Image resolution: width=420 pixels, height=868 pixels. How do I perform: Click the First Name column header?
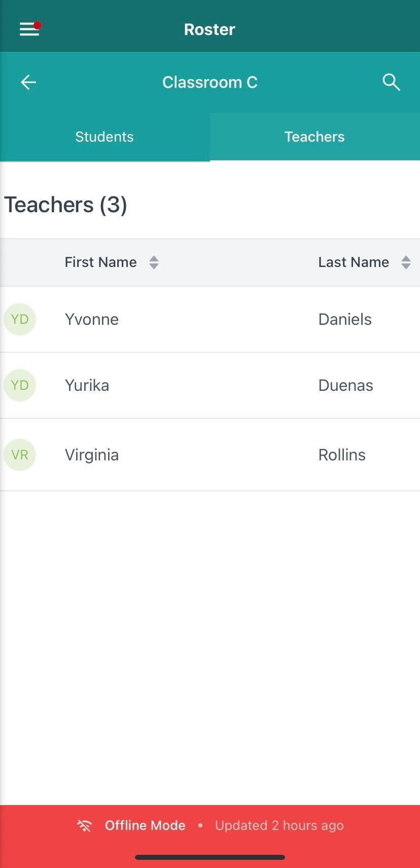tap(100, 262)
